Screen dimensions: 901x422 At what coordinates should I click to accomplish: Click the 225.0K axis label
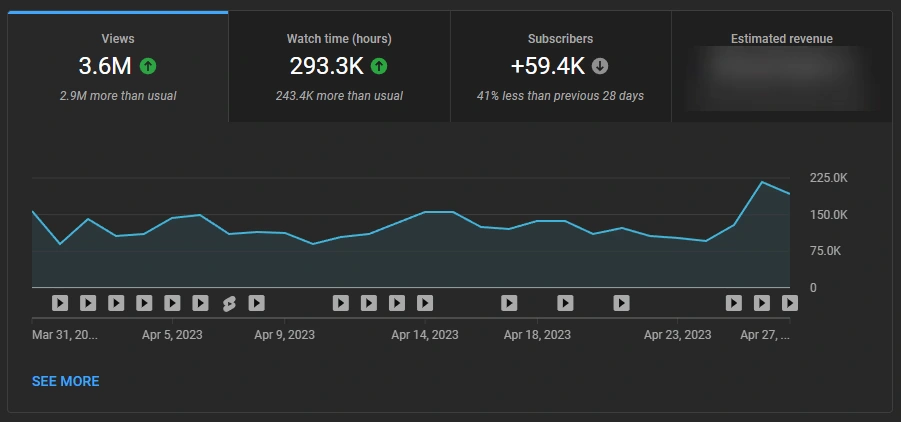point(828,178)
